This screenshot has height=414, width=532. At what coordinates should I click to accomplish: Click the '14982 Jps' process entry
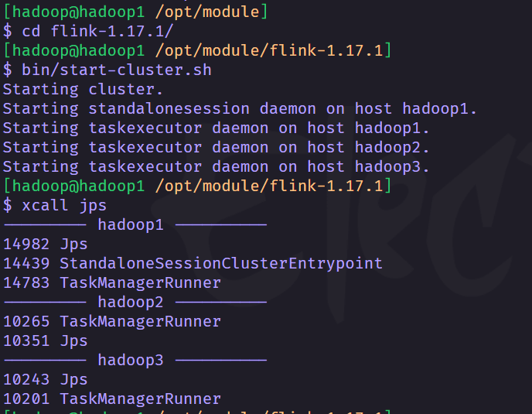click(46, 245)
